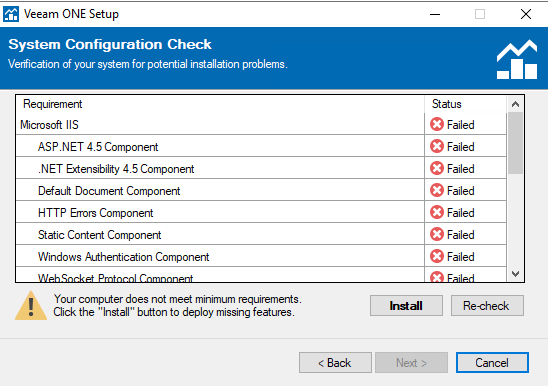The image size is (548, 386).
Task: Close the Veeam ONE Setup window
Action: click(526, 14)
